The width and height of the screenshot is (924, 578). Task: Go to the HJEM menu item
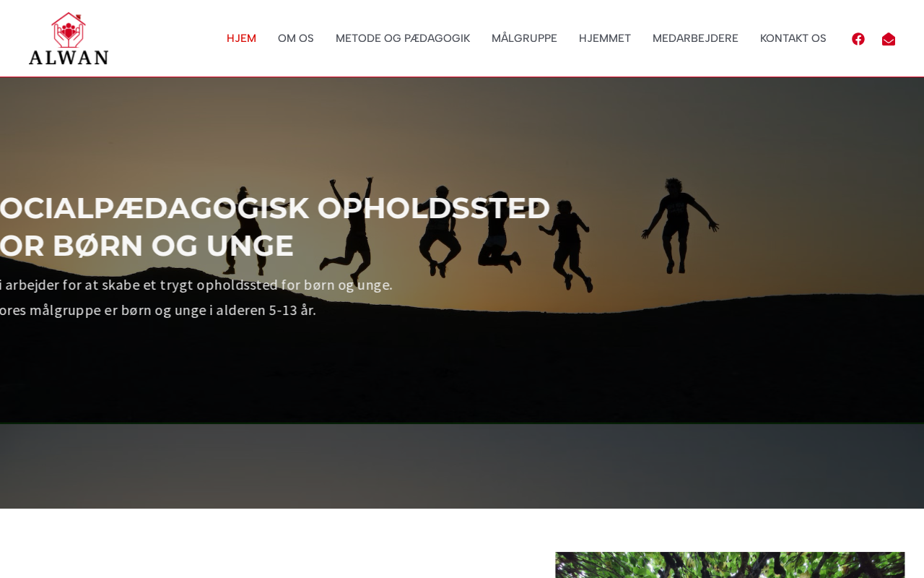(x=241, y=38)
